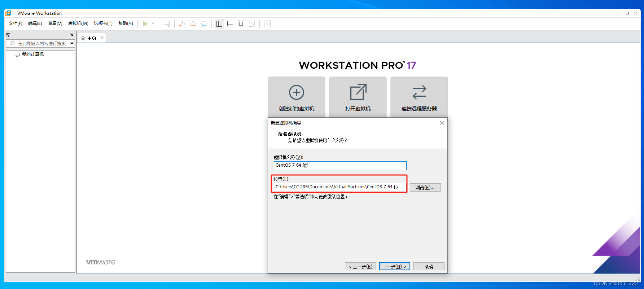Open the 文件(F) menu
The height and width of the screenshot is (289, 644).
point(16,23)
